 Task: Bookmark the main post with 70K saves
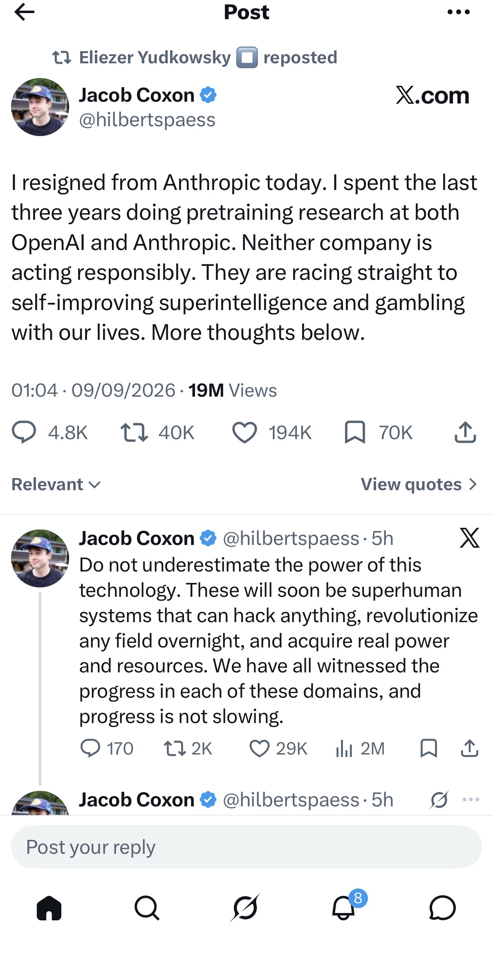[355, 433]
